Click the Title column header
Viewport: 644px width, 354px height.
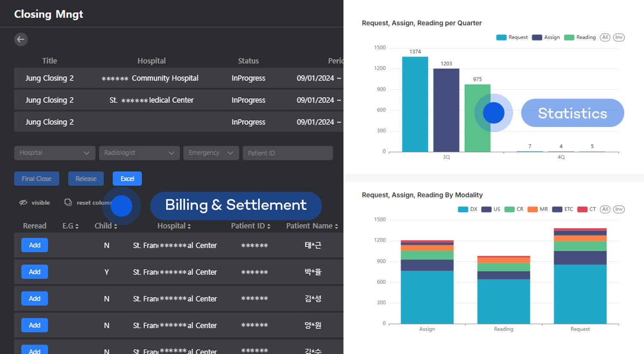[49, 61]
